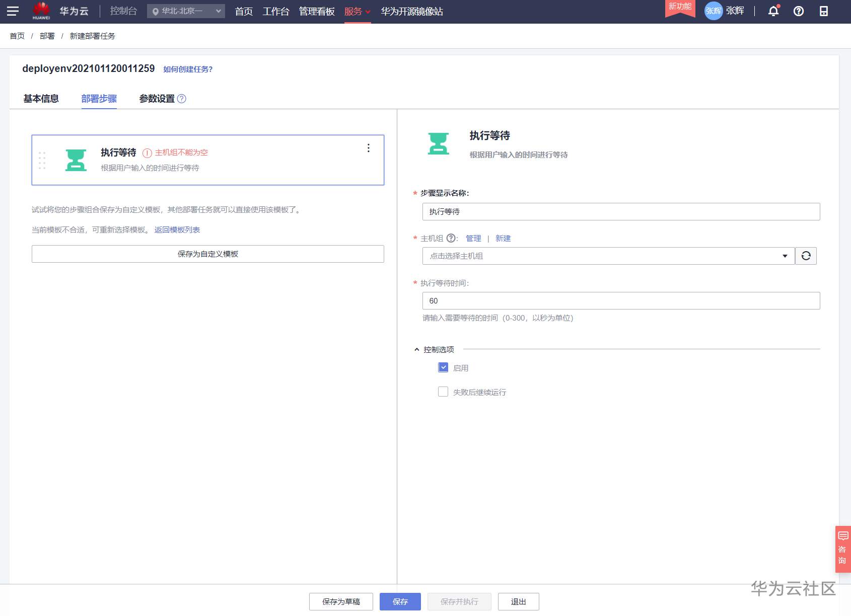Screen dimensions: 851x616
Task: Switch to the 部署步骤 tab
Action: tap(99, 99)
